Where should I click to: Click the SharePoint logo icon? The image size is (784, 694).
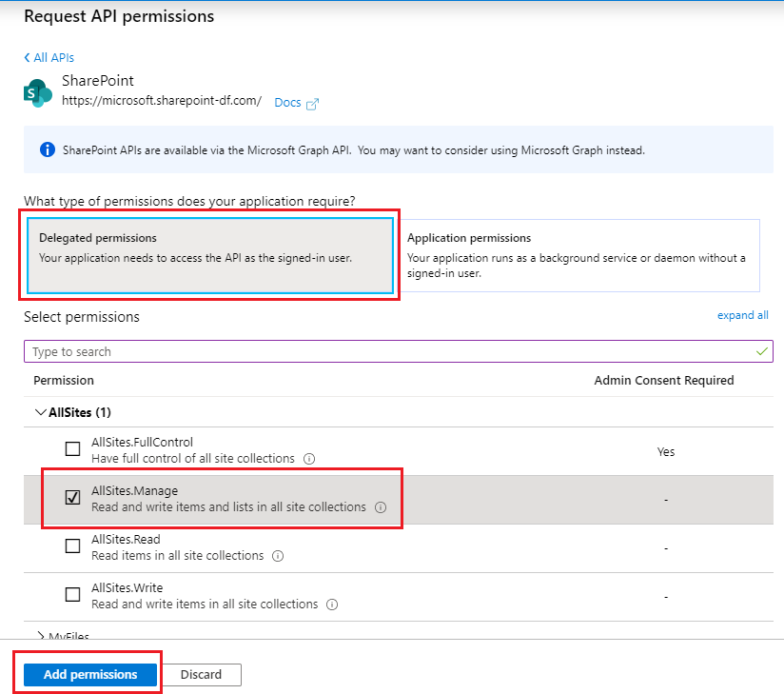38,92
